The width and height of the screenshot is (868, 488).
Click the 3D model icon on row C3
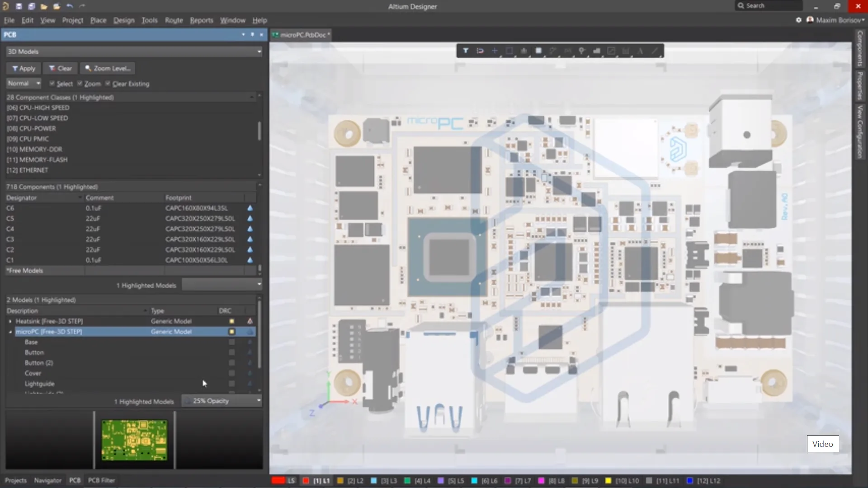pos(250,239)
